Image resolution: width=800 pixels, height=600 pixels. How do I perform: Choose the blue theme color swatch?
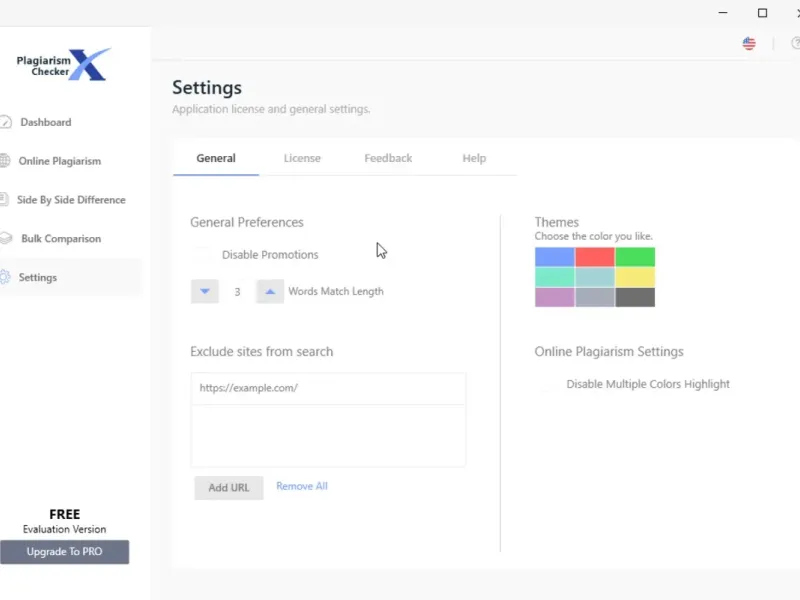pos(555,257)
